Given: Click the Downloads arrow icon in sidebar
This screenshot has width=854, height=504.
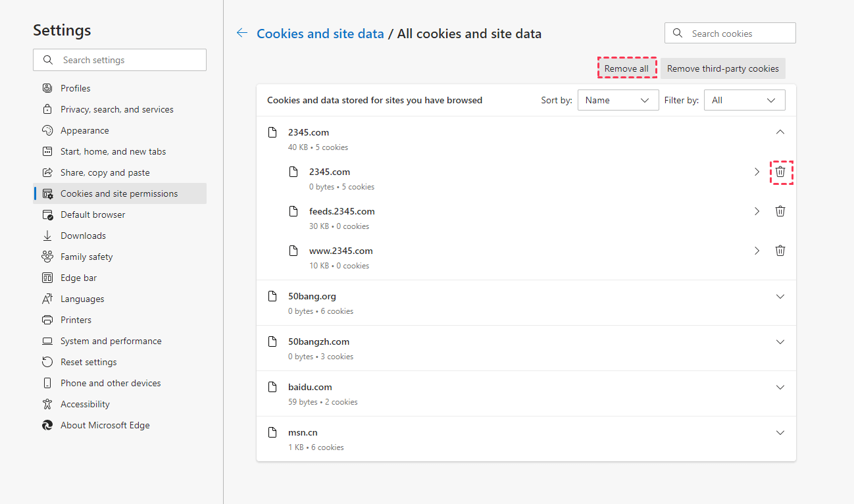Looking at the screenshot, I should (47, 236).
